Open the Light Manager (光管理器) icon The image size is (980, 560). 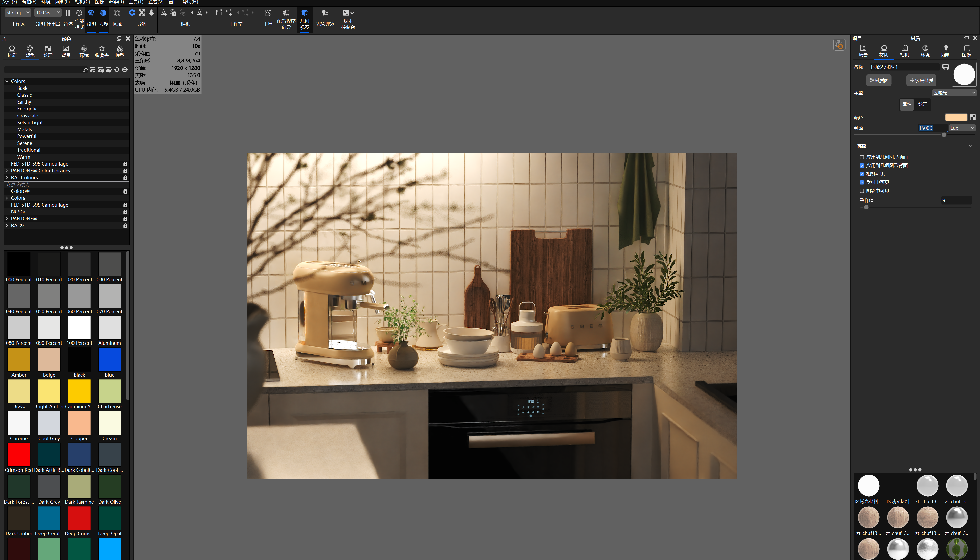click(325, 13)
